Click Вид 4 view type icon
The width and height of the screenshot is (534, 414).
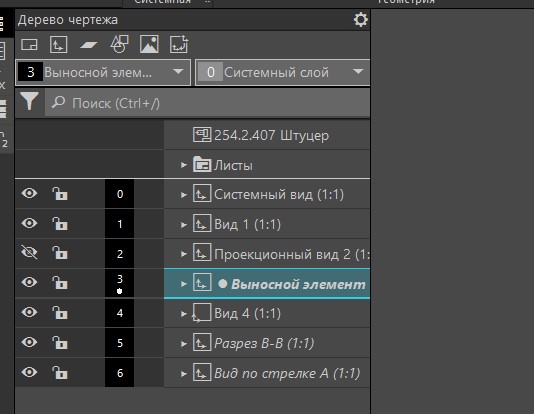pyautogui.click(x=202, y=313)
